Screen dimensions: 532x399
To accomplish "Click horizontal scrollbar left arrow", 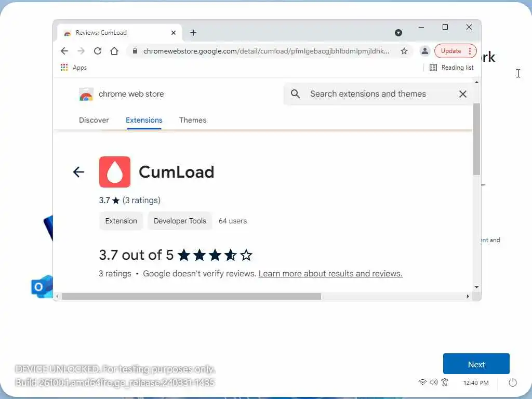I will click(x=57, y=297).
